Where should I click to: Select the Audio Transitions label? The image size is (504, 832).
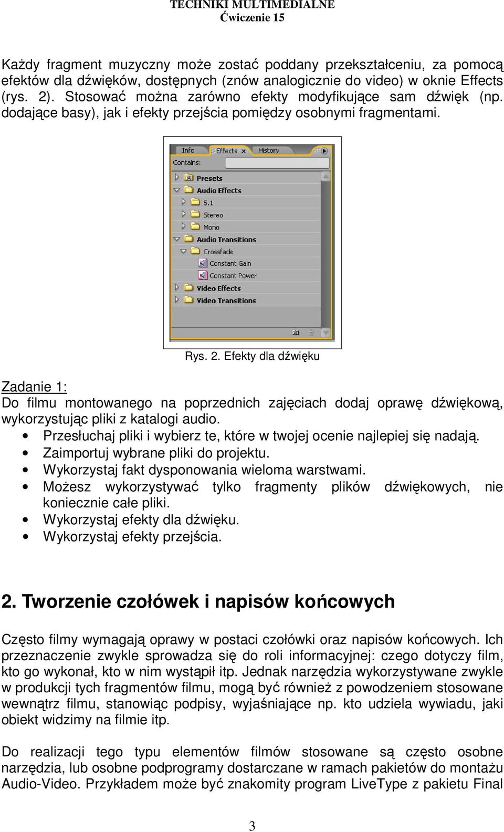click(x=226, y=240)
